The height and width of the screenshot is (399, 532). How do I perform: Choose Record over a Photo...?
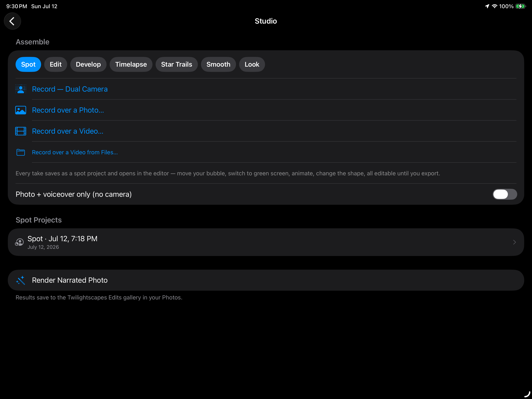point(266,110)
